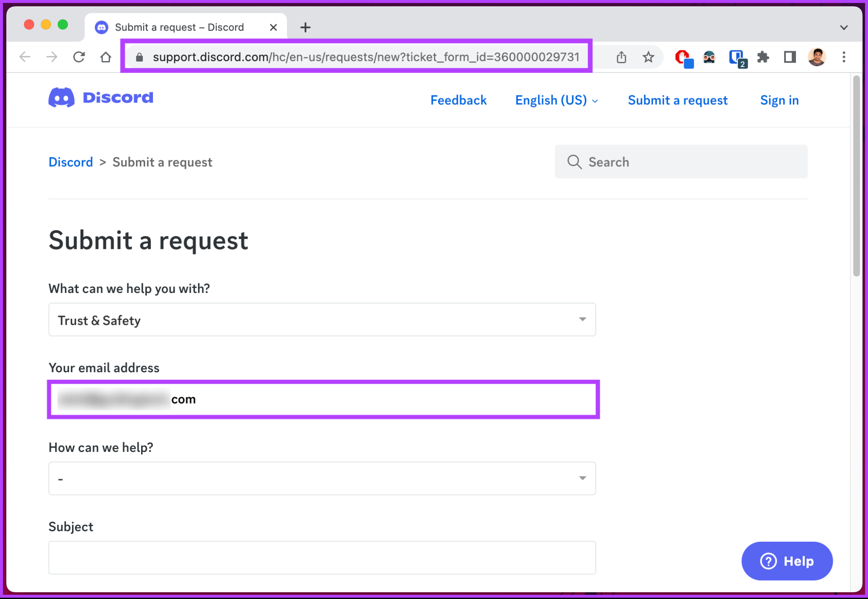Select Submit a request in the navigation menu
Image resolution: width=868 pixels, height=599 pixels.
pos(677,100)
